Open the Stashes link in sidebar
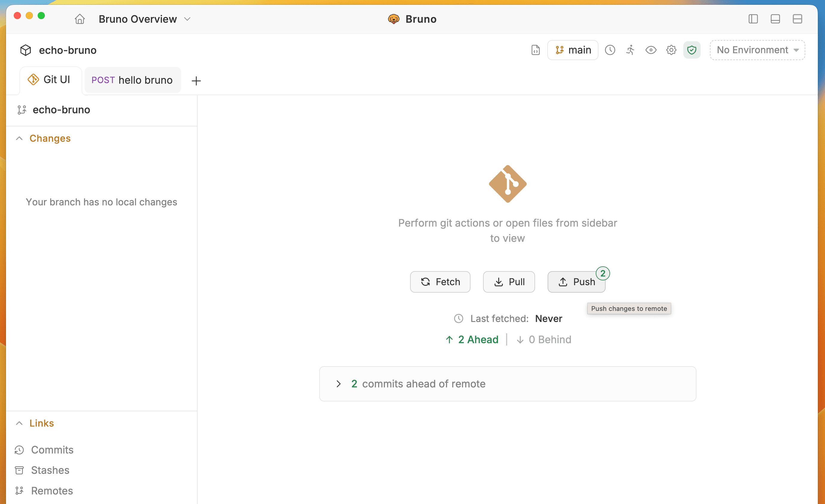Viewport: 825px width, 504px height. pyautogui.click(x=50, y=470)
